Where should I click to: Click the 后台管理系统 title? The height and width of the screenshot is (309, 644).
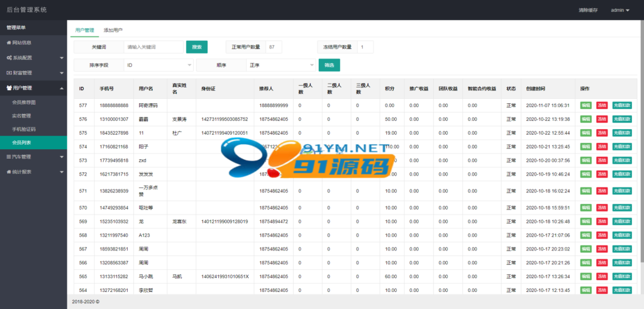tap(26, 10)
